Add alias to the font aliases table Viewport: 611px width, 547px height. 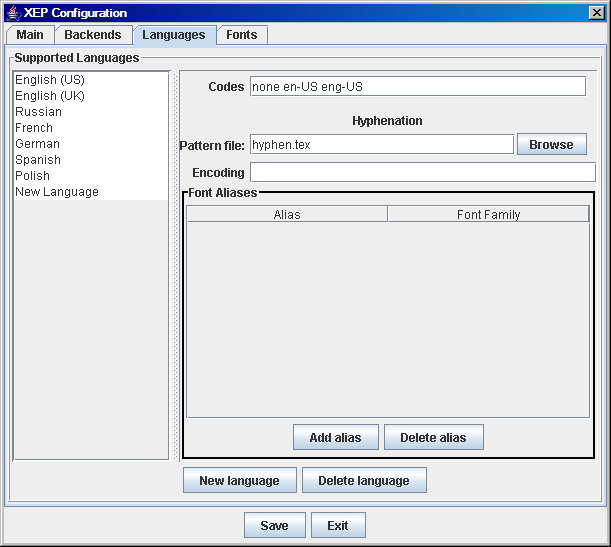coord(336,438)
